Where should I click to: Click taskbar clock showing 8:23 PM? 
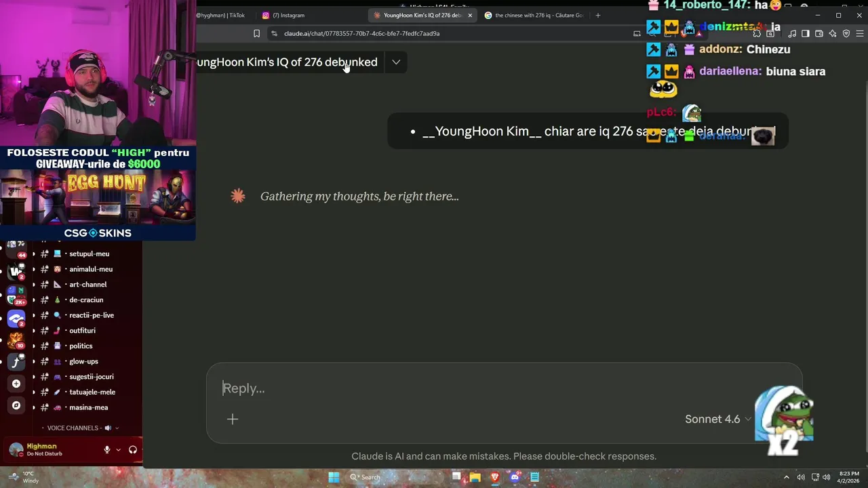pyautogui.click(x=849, y=477)
